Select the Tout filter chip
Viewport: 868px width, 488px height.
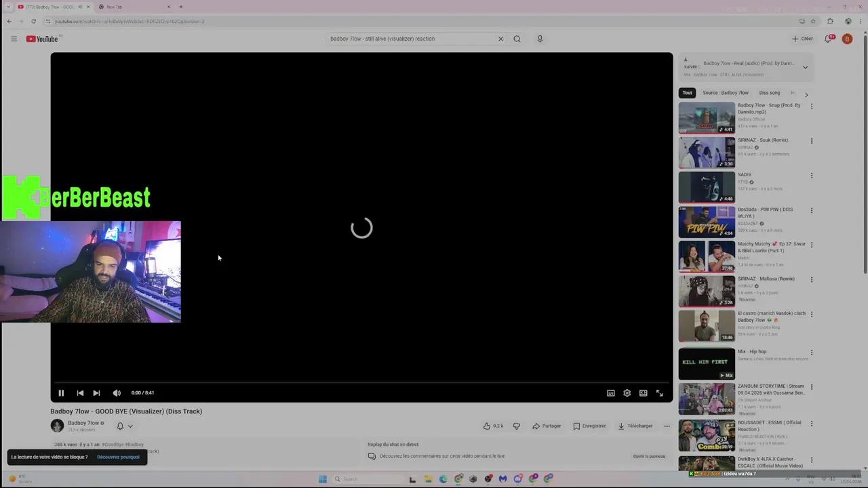pos(687,93)
